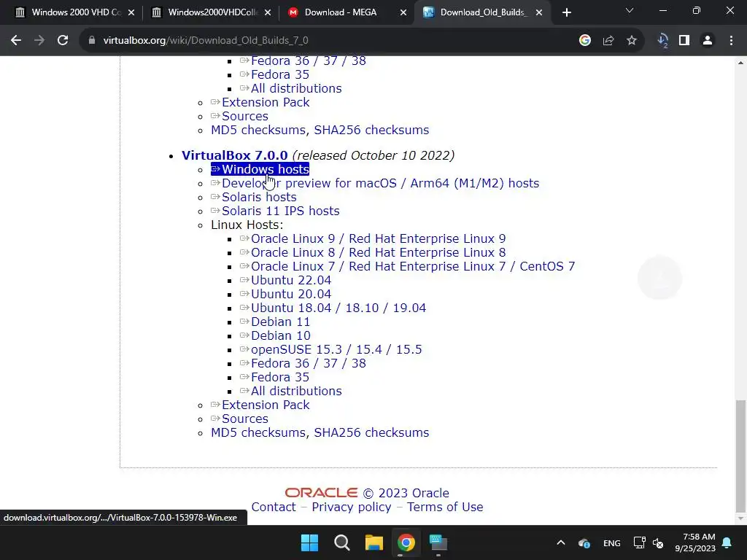Open the Debian 10 download link

click(x=275, y=335)
